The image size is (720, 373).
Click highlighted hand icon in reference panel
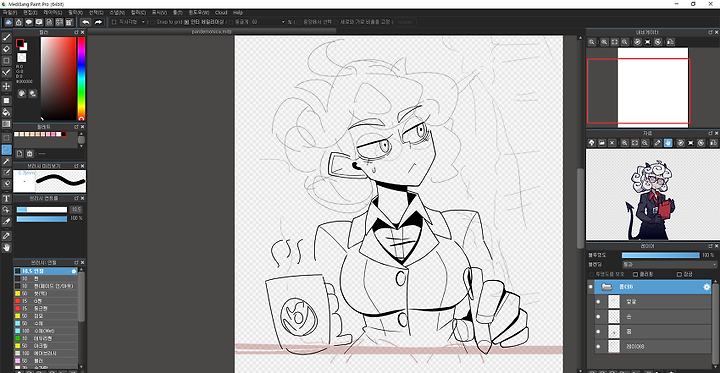pyautogui.click(x=668, y=143)
